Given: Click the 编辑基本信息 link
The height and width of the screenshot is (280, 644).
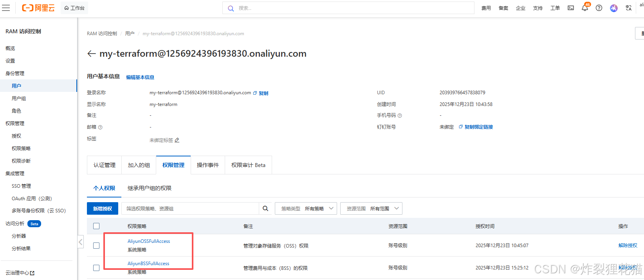Looking at the screenshot, I should pos(140,77).
